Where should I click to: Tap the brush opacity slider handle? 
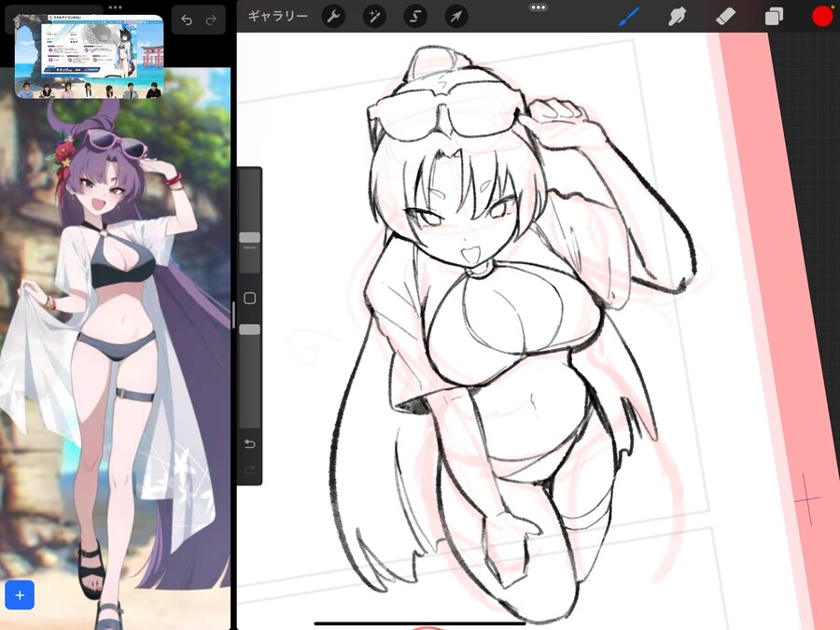click(249, 329)
